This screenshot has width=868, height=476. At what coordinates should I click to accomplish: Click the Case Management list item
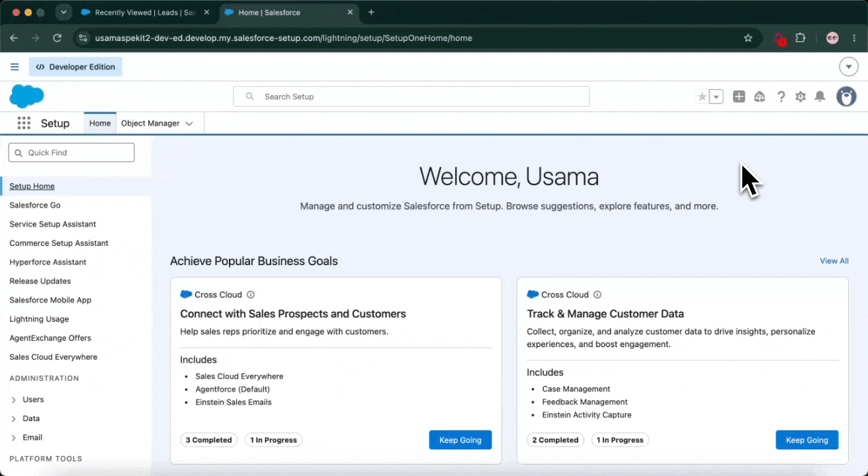(x=576, y=389)
